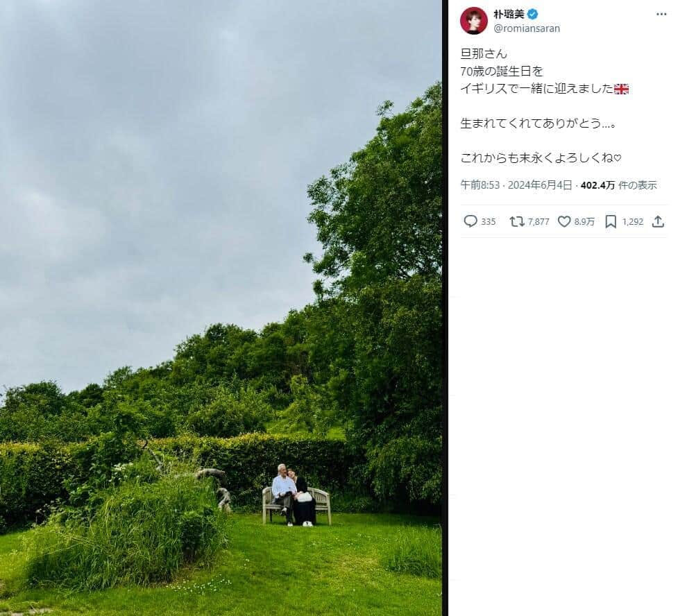
Task: Click the post text beginning 旦那さん
Action: click(x=544, y=106)
